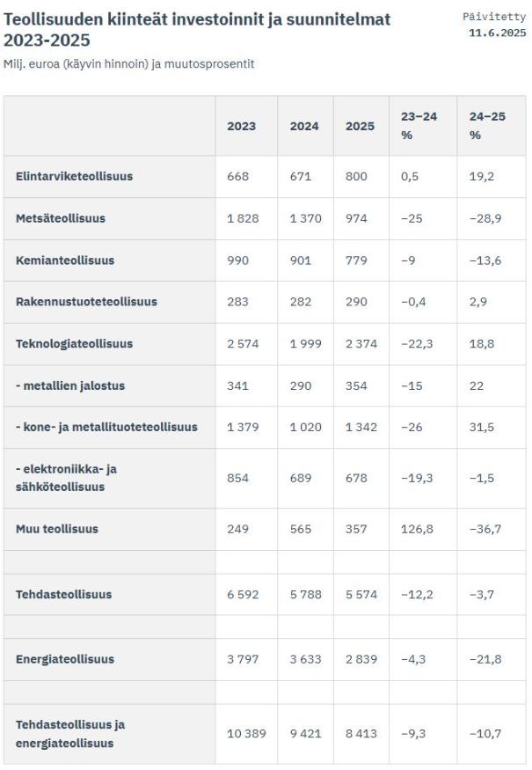Click the 2023 column header

coord(241,126)
